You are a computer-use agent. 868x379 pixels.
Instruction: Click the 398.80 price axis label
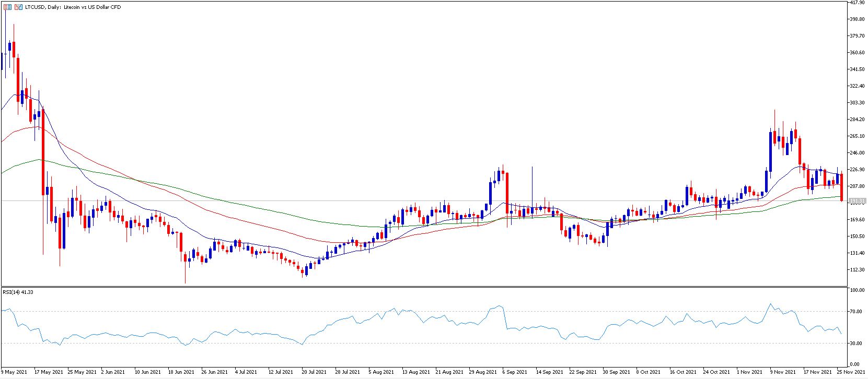tap(858, 19)
